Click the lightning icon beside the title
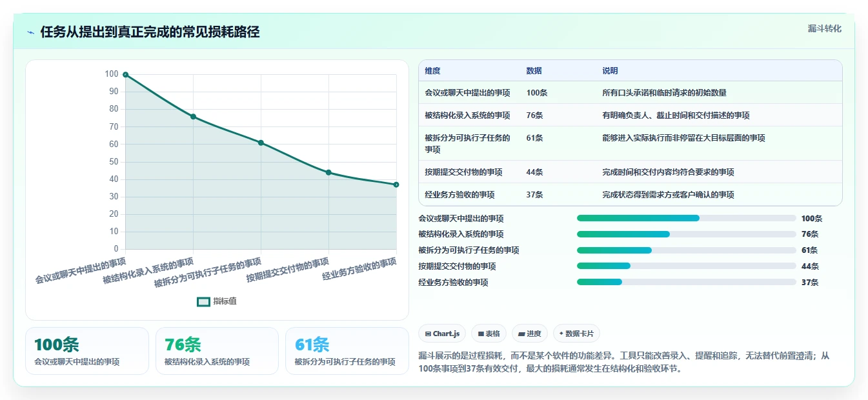 (x=31, y=32)
